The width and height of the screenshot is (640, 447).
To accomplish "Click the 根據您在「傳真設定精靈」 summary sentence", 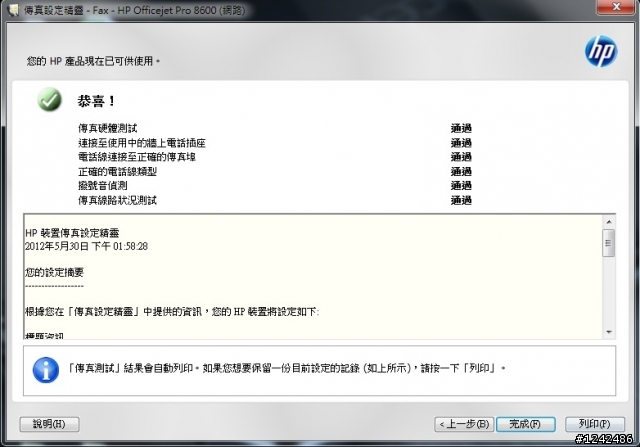I will (172, 312).
